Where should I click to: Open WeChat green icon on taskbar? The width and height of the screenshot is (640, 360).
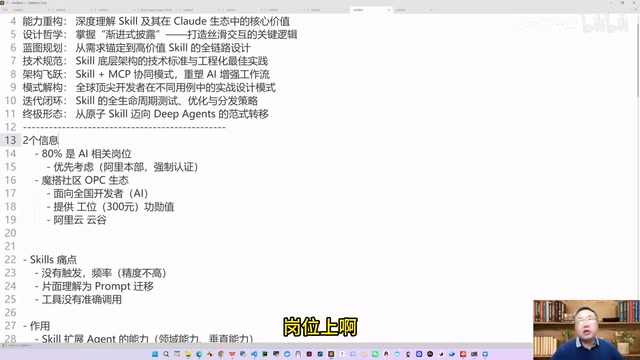click(375, 354)
